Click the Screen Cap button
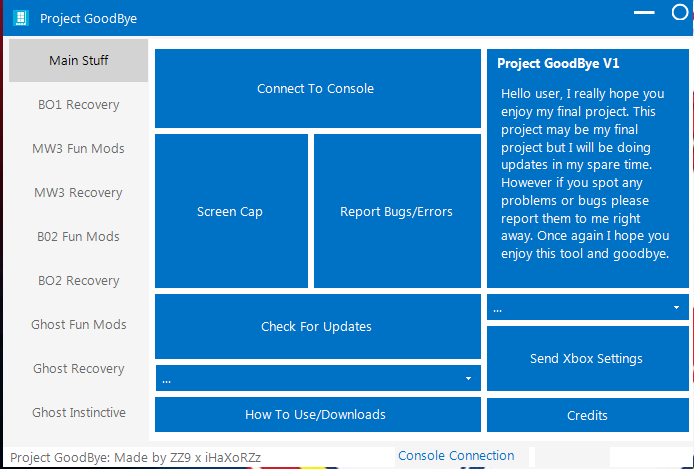This screenshot has width=694, height=469. 230,211
